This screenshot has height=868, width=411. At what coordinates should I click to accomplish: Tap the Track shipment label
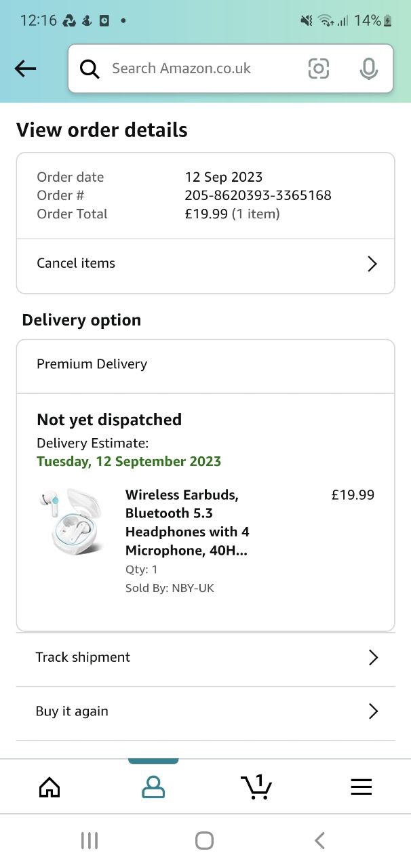tap(83, 657)
